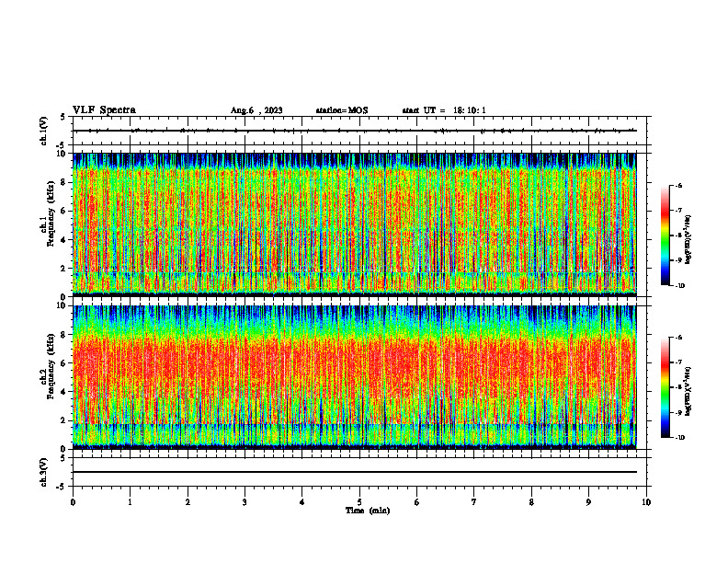Click the "3" tick on the time axis
Viewport: 728px width, 563px height.
click(245, 502)
